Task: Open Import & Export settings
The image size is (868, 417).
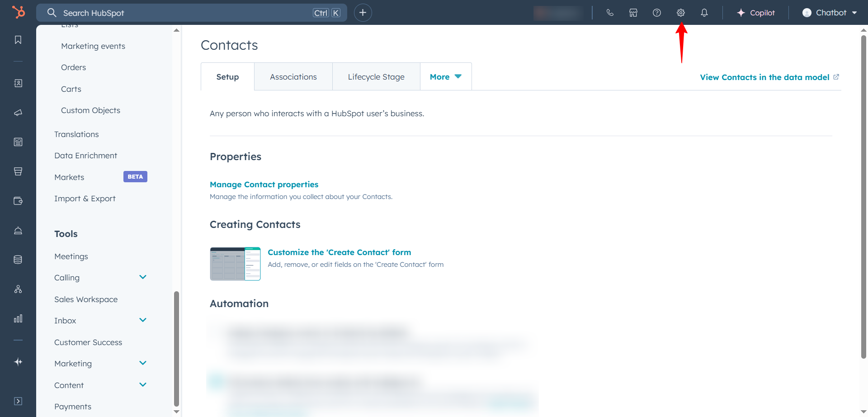Action: pyautogui.click(x=85, y=199)
